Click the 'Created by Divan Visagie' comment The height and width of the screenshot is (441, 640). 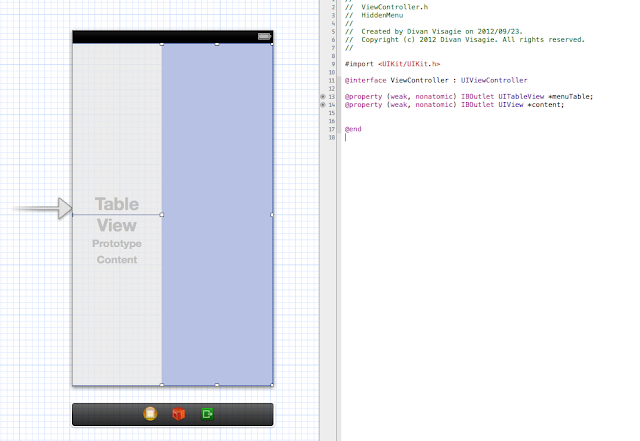(433, 31)
